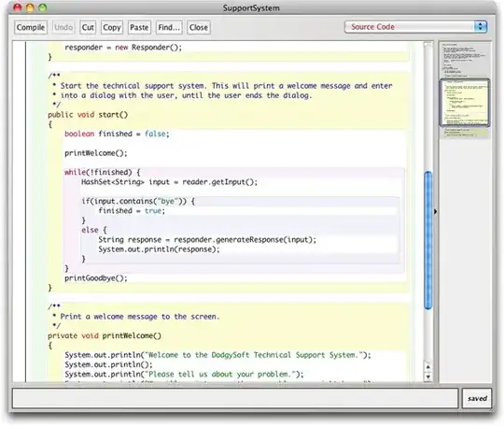Open the Find... dialog
Image resolution: width=504 pixels, height=426 pixels.
tap(169, 27)
